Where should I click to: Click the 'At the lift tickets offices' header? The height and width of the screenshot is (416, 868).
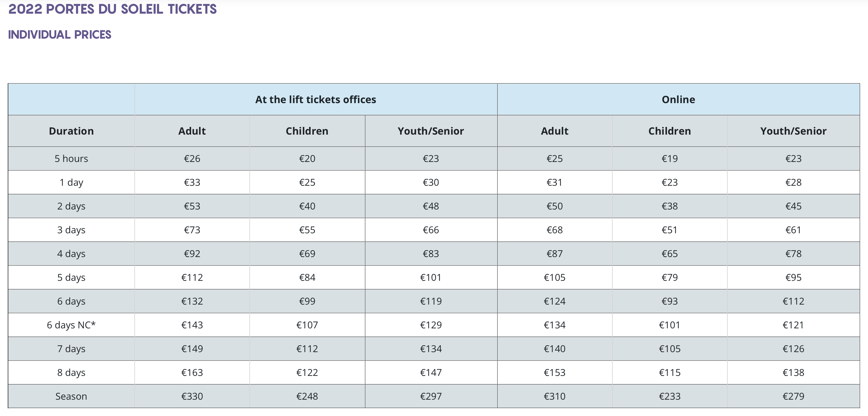pos(315,99)
